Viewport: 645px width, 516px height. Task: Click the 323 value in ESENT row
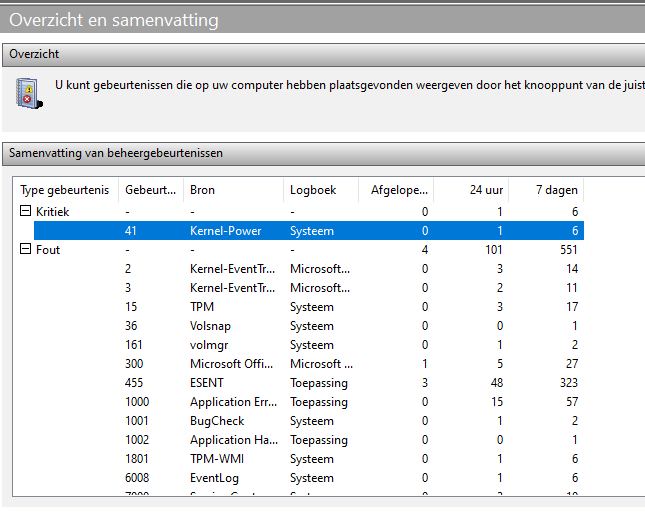(568, 383)
